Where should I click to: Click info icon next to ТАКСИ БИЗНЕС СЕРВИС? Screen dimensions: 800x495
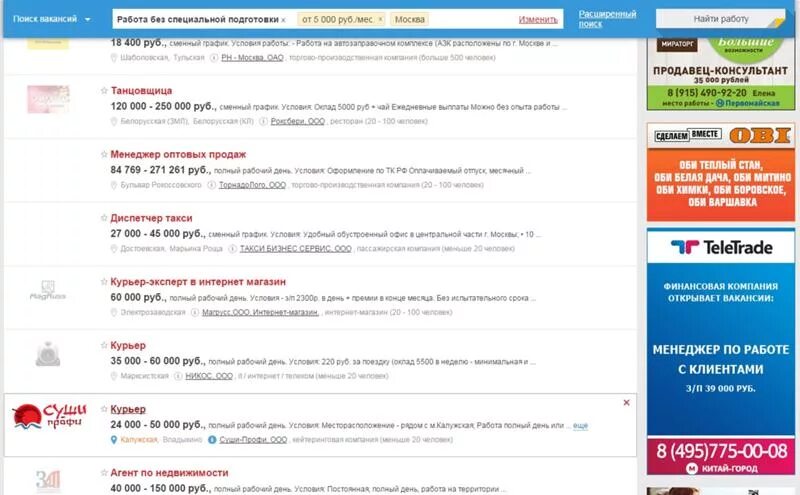click(x=233, y=249)
